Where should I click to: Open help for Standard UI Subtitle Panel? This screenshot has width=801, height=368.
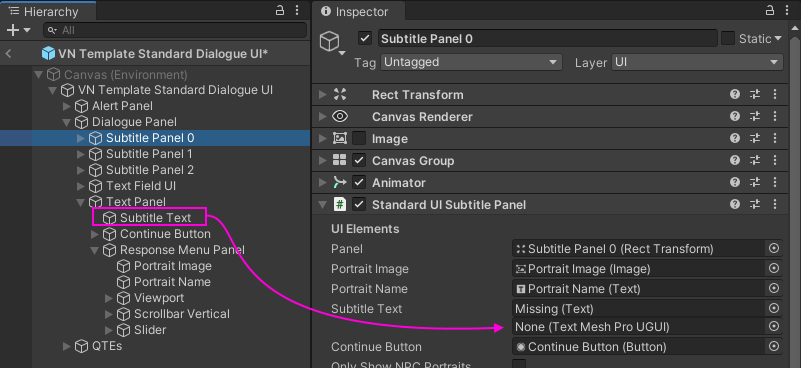pos(735,205)
